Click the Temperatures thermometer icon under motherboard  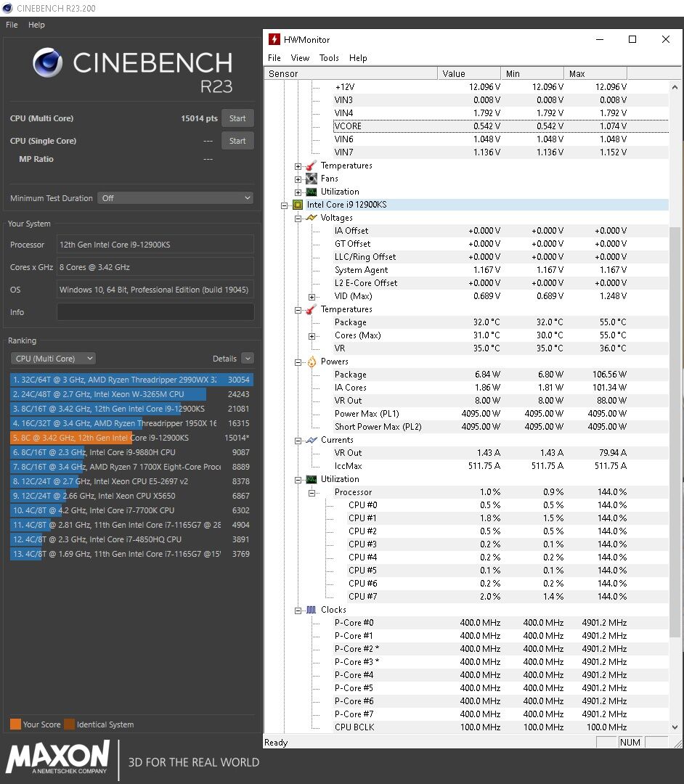click(312, 166)
